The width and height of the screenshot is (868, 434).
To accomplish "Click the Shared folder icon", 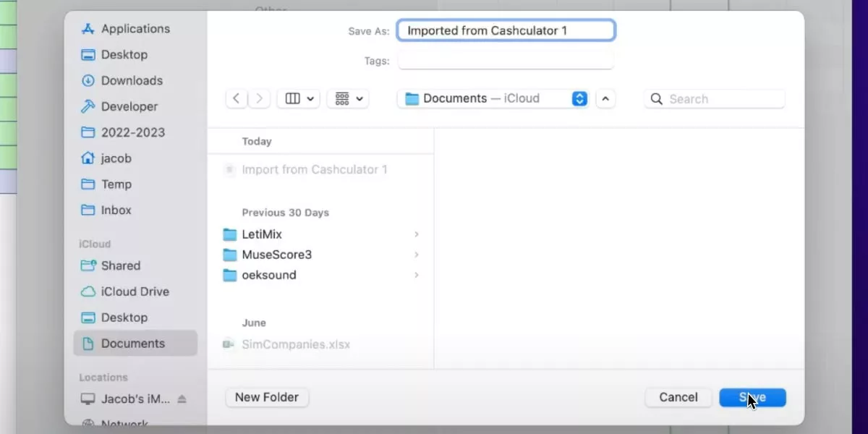I will pos(88,265).
